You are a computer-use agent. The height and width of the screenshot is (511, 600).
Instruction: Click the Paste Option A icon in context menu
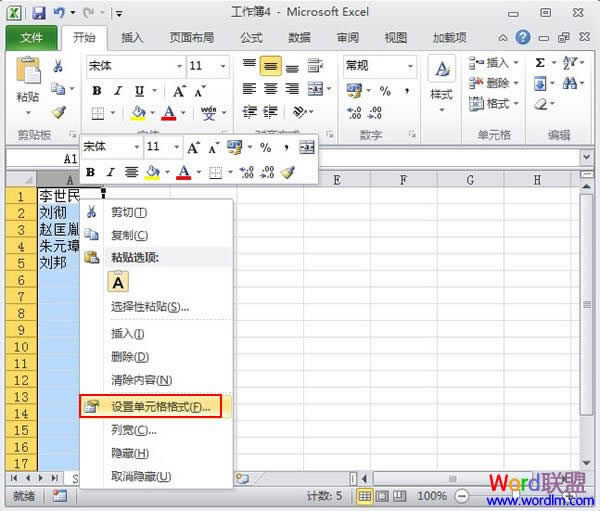[x=118, y=282]
